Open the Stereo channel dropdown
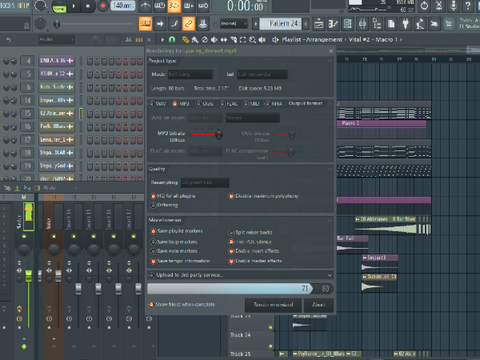480x360 pixels. [252, 118]
